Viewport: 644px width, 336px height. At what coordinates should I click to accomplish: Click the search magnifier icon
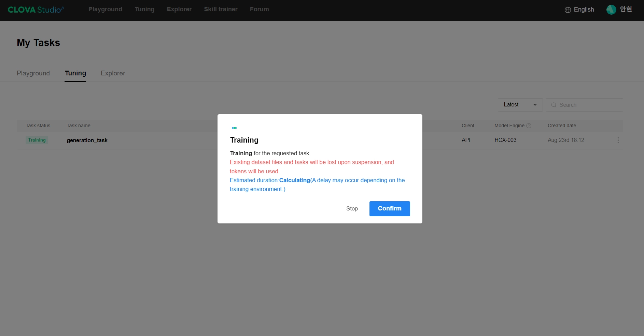tap(554, 105)
